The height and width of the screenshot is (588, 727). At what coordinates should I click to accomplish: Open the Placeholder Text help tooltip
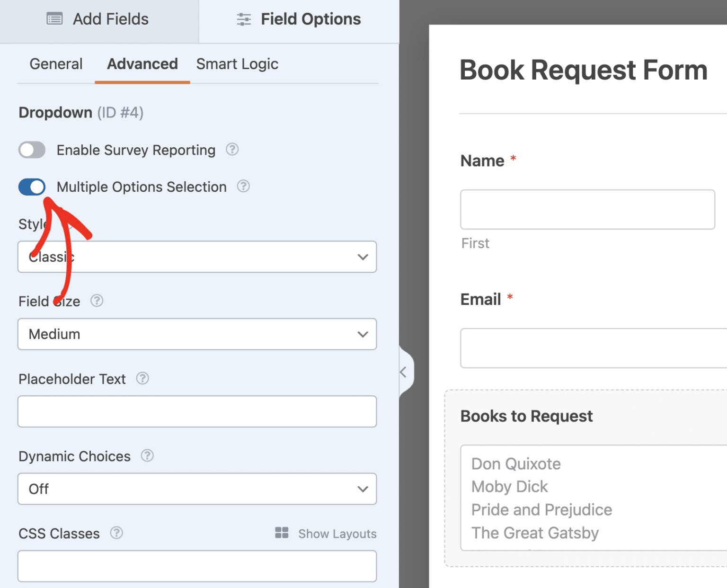(142, 378)
